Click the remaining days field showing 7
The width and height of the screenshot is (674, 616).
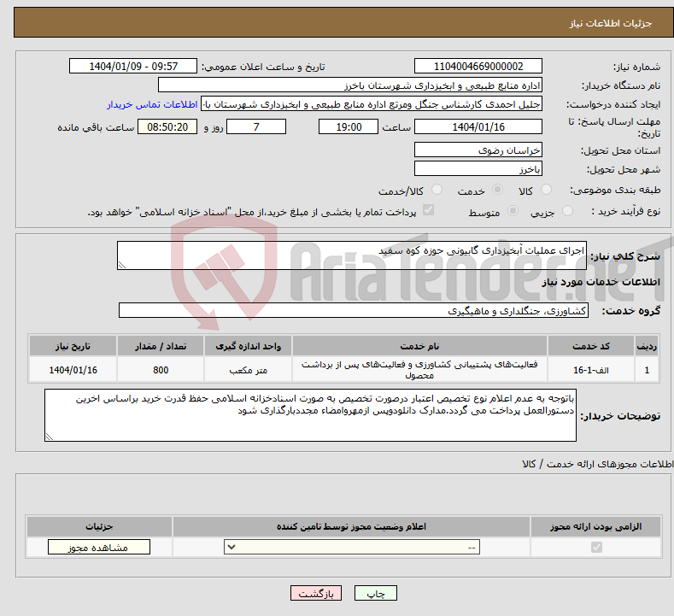(256, 126)
